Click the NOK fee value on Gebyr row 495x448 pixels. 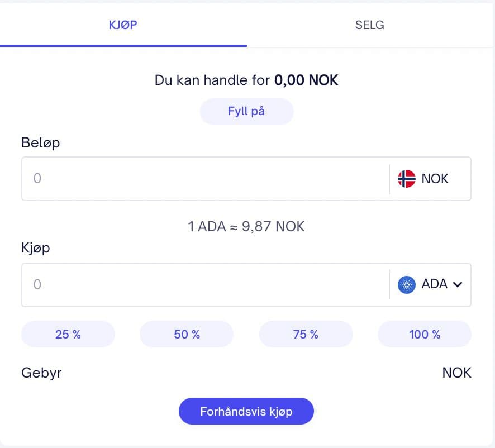(x=456, y=373)
